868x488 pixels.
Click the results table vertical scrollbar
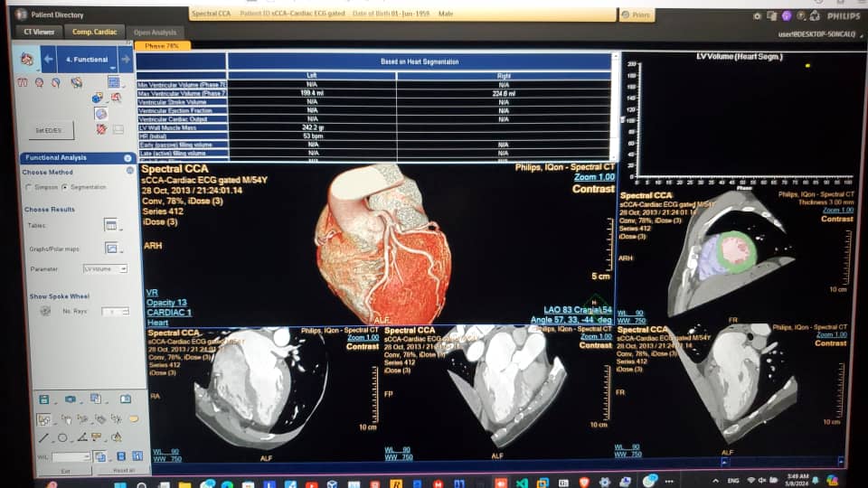[615, 107]
